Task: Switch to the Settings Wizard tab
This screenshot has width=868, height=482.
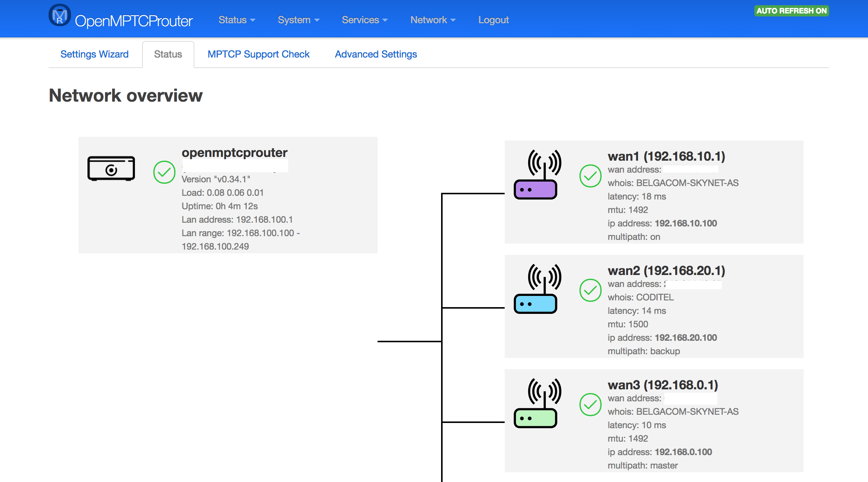Action: (x=94, y=54)
